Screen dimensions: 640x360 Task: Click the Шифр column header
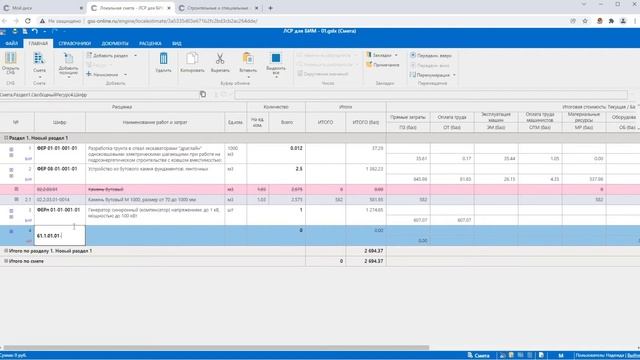pos(60,122)
